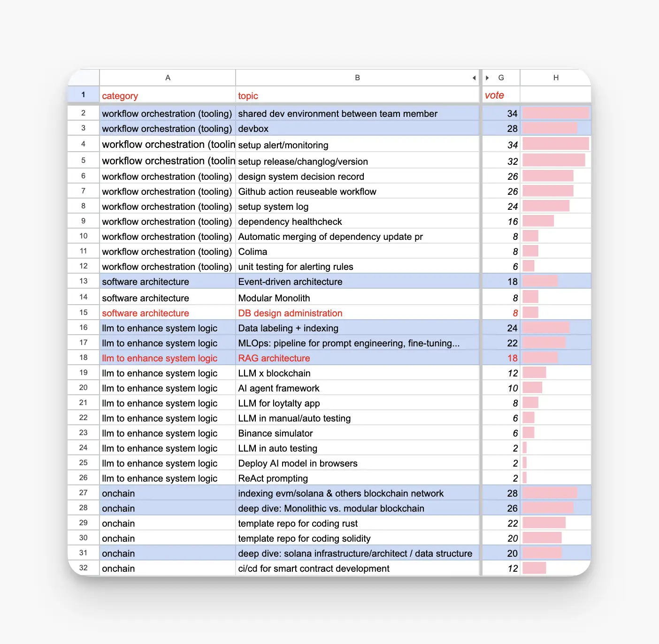Select the row 13 header
This screenshot has width=659, height=644.
pos(84,281)
